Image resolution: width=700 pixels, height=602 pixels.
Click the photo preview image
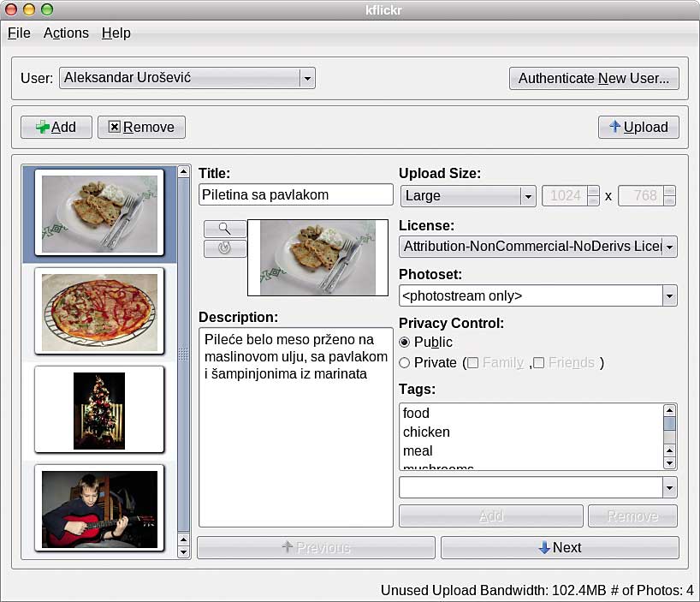[317, 258]
